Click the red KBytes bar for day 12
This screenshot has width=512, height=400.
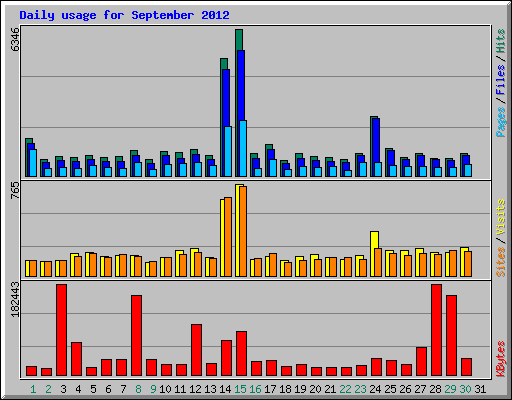(196, 350)
